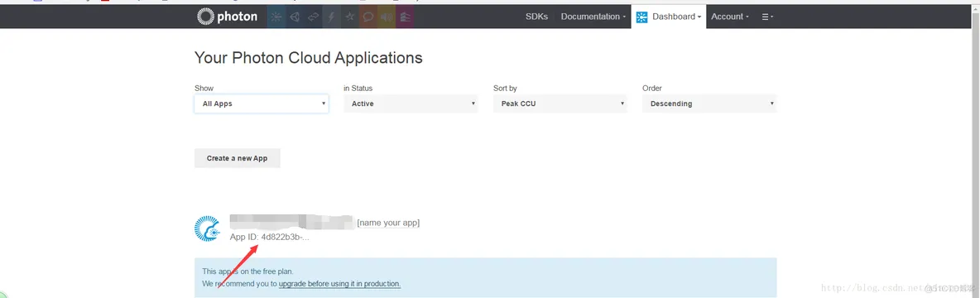Open the Photon PUN product icon

pos(295,17)
